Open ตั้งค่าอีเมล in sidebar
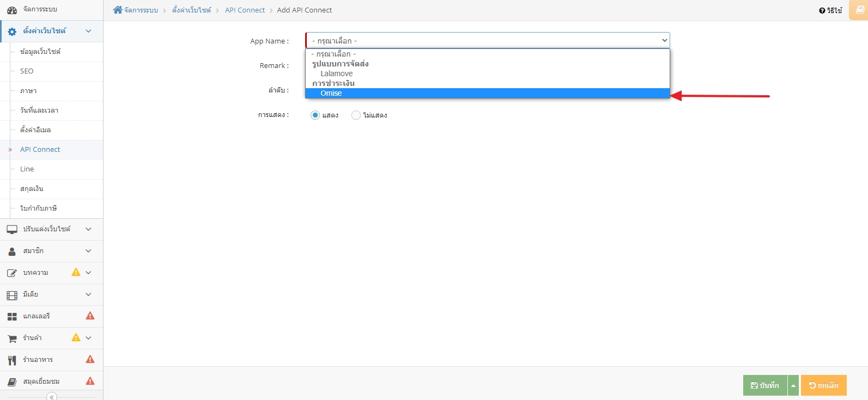The height and width of the screenshot is (400, 868). pyautogui.click(x=35, y=130)
